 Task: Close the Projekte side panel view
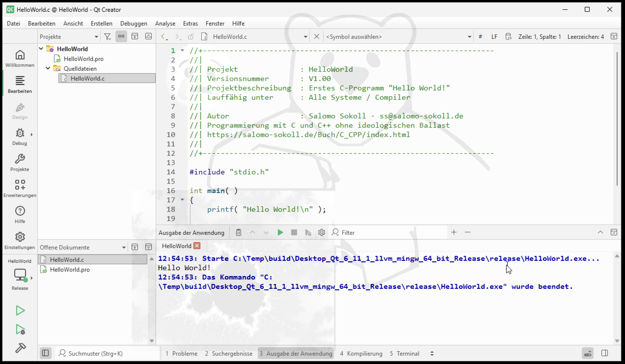[148, 36]
